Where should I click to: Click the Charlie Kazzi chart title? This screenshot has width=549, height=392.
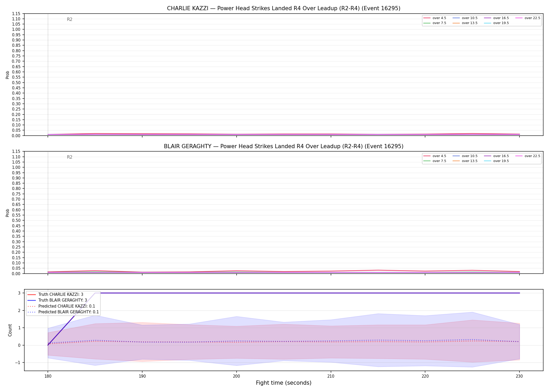coord(284,8)
